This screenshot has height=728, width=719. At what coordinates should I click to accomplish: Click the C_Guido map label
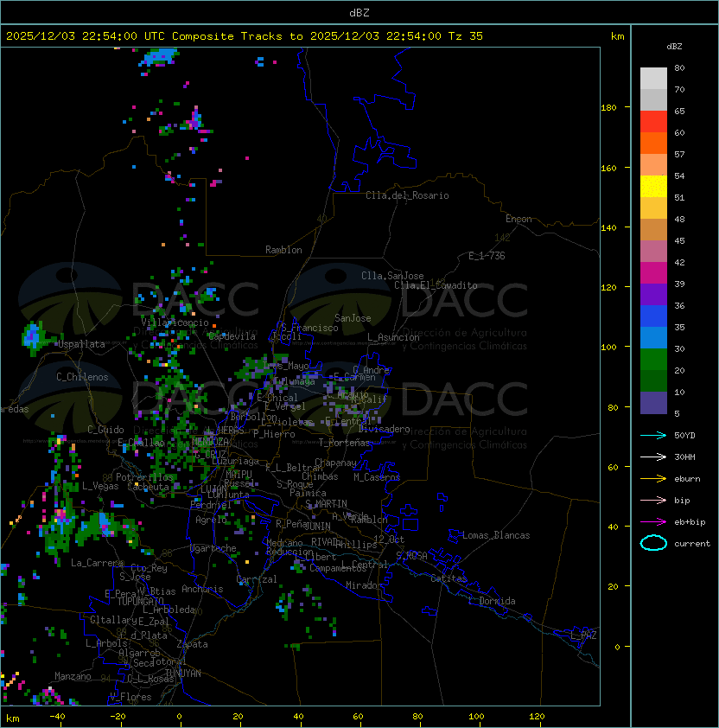[x=105, y=430]
